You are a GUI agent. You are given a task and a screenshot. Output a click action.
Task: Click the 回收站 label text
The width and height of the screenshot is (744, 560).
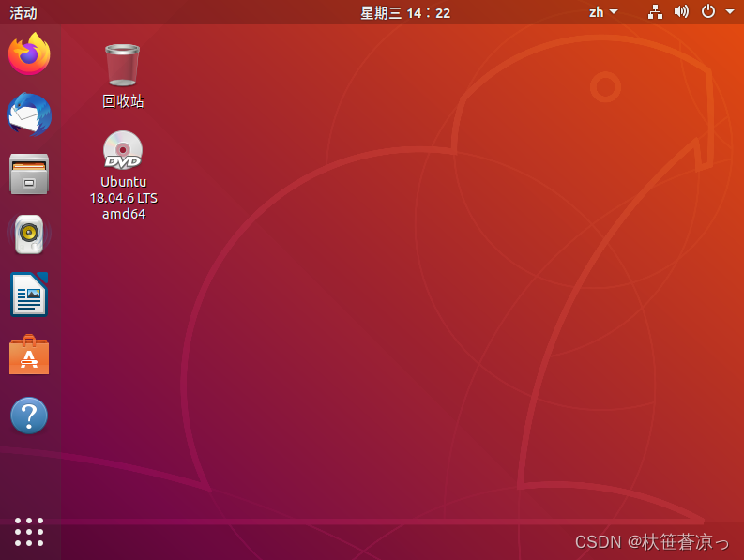click(123, 101)
